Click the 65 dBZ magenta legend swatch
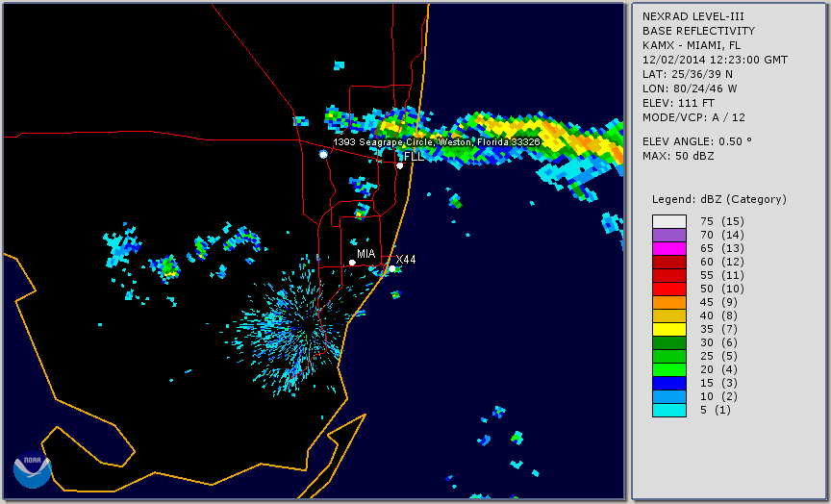The width and height of the screenshot is (831, 504). (x=669, y=248)
